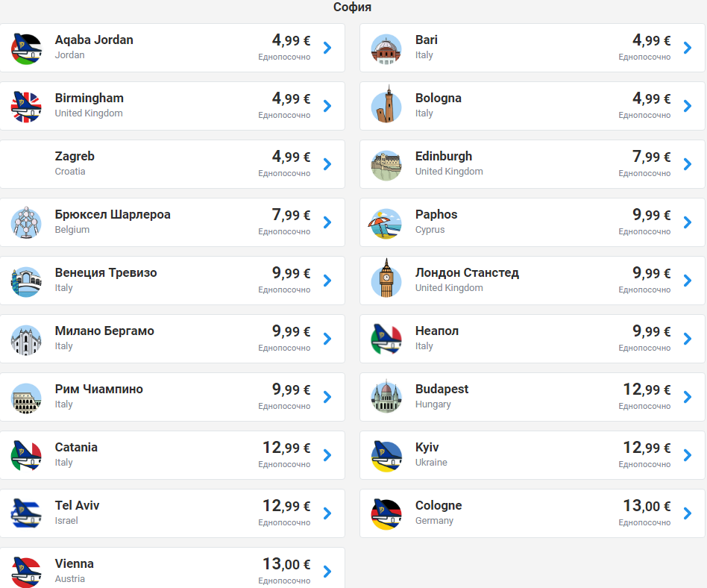This screenshot has width=707, height=588.
Task: Open the Cologne chevron arrow
Action: tap(687, 513)
